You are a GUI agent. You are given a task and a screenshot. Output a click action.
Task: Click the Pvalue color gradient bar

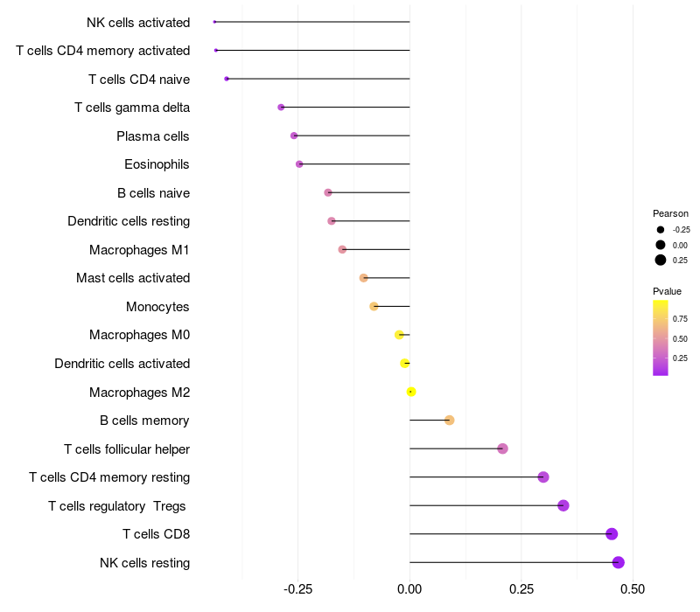tap(661, 338)
